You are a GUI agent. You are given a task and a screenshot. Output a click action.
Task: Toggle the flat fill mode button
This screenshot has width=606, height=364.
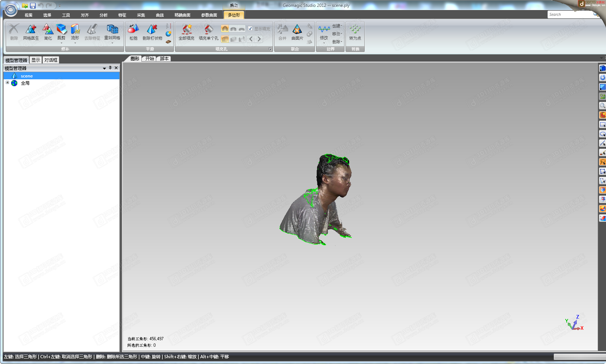[x=241, y=28]
